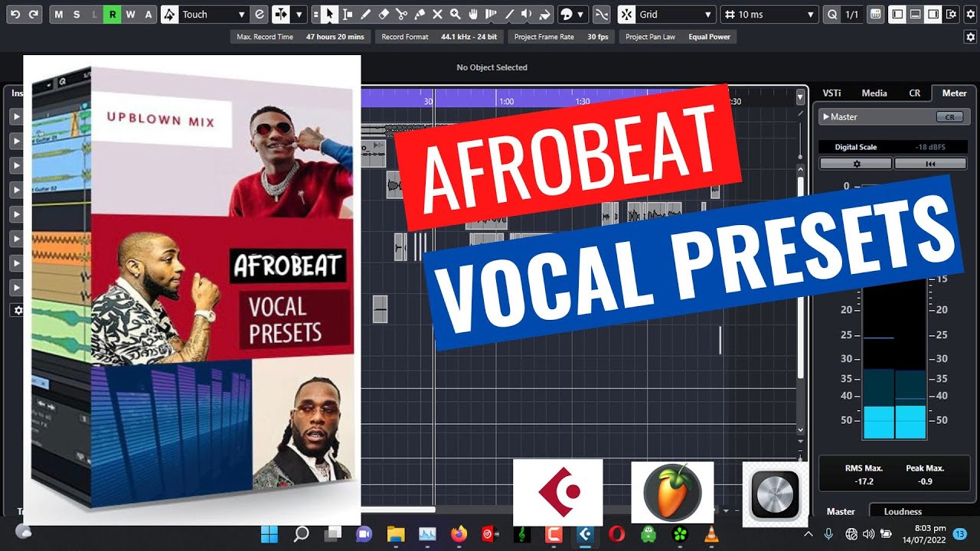
Task: Open the FL Studio fruit logo
Action: [672, 493]
